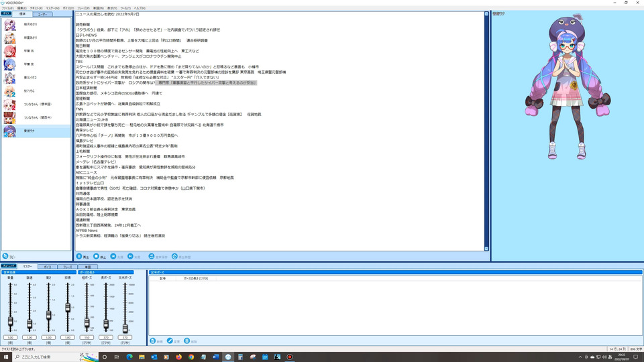The height and width of the screenshot is (362, 644).
Task: Switch to the フレーズ tuning tab
Action: (x=67, y=267)
